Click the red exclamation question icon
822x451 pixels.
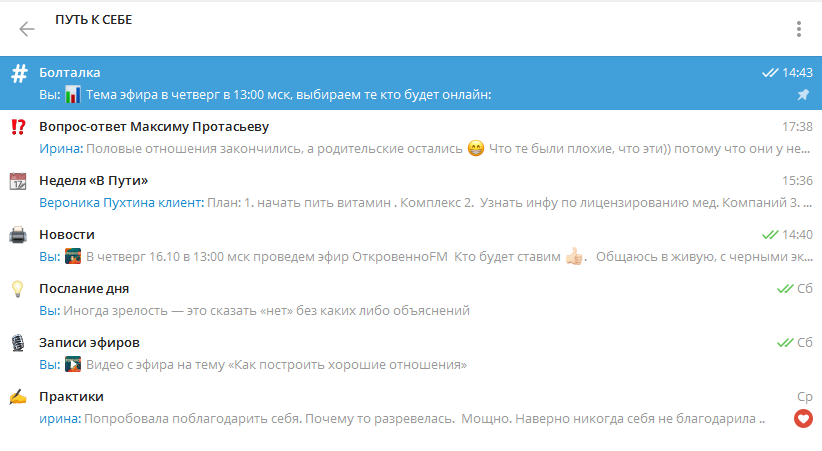pos(17,128)
